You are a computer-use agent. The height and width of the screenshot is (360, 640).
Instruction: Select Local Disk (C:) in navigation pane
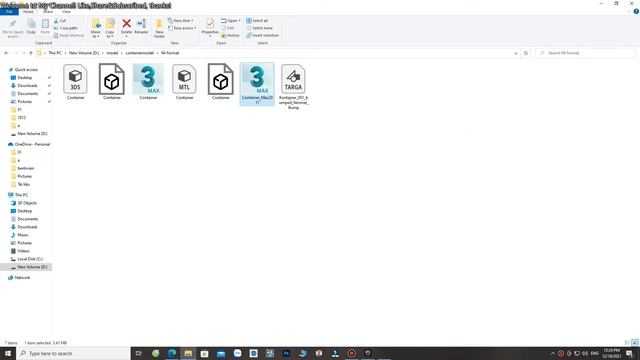pos(30,259)
